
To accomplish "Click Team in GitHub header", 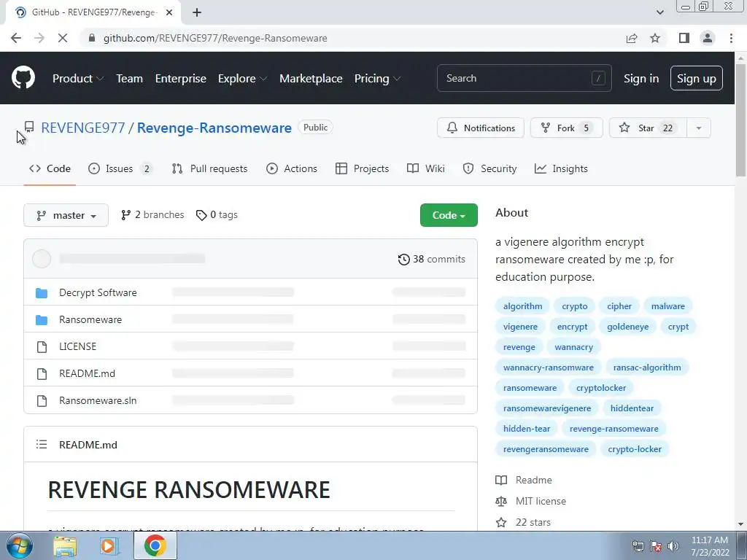I will 130,79.
